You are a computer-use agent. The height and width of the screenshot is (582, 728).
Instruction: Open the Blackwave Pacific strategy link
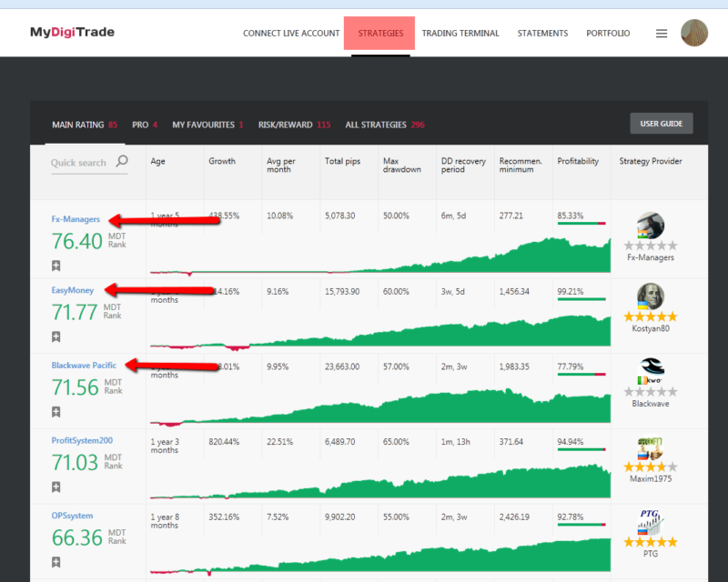[84, 366]
